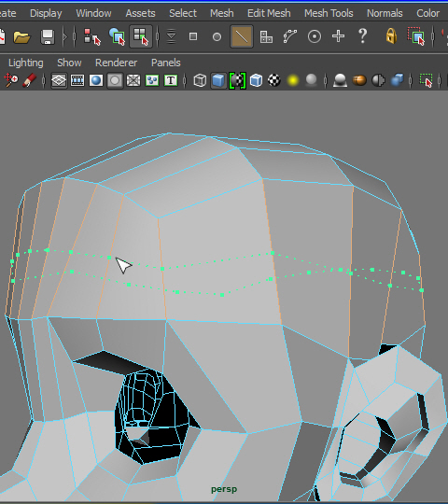Collapse status line section arrow after save icon

tap(65, 37)
